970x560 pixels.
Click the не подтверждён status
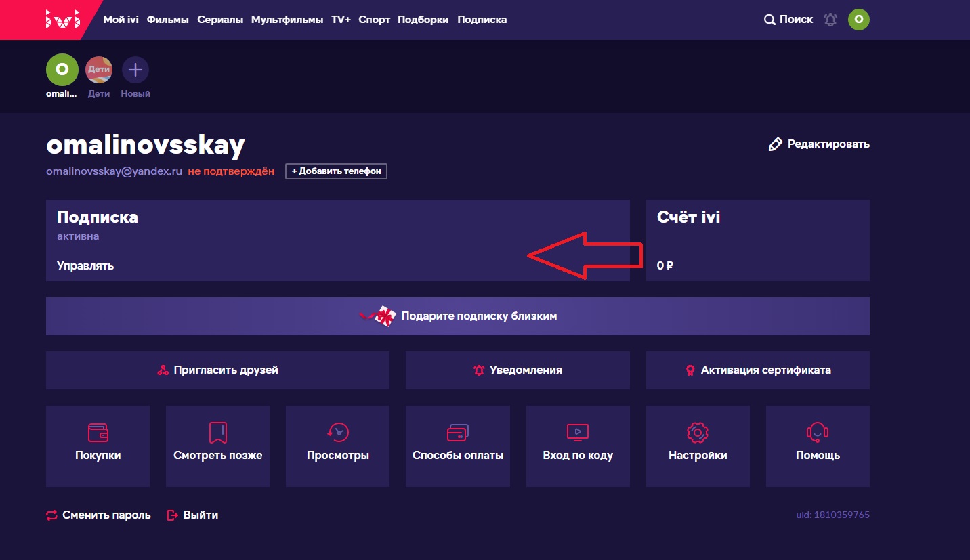[x=231, y=171]
